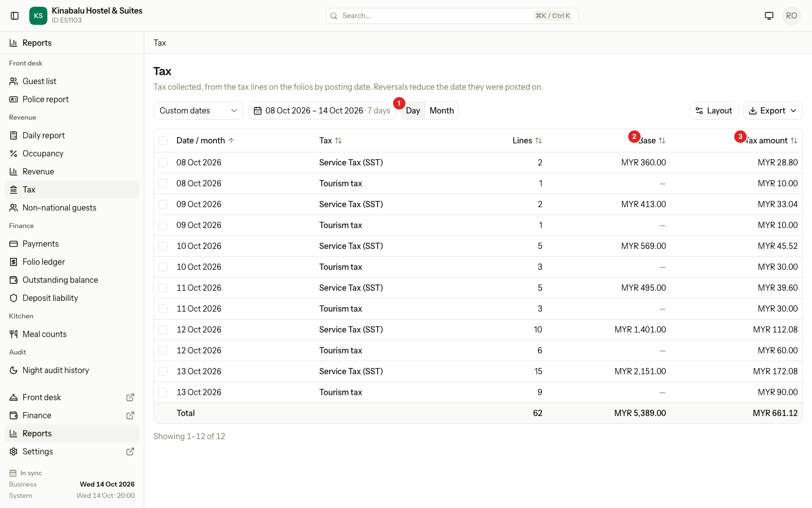Open the Daily report page
This screenshot has height=508, width=812.
(x=72, y=135)
